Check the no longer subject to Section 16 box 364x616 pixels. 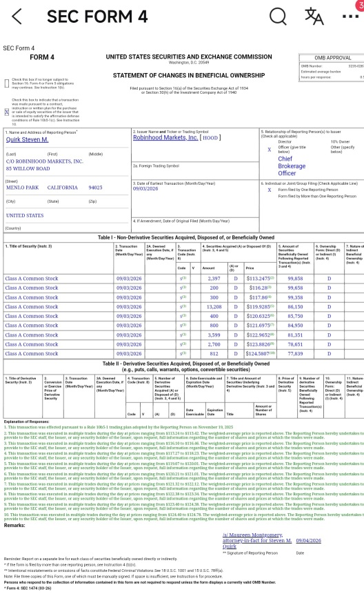7,83
